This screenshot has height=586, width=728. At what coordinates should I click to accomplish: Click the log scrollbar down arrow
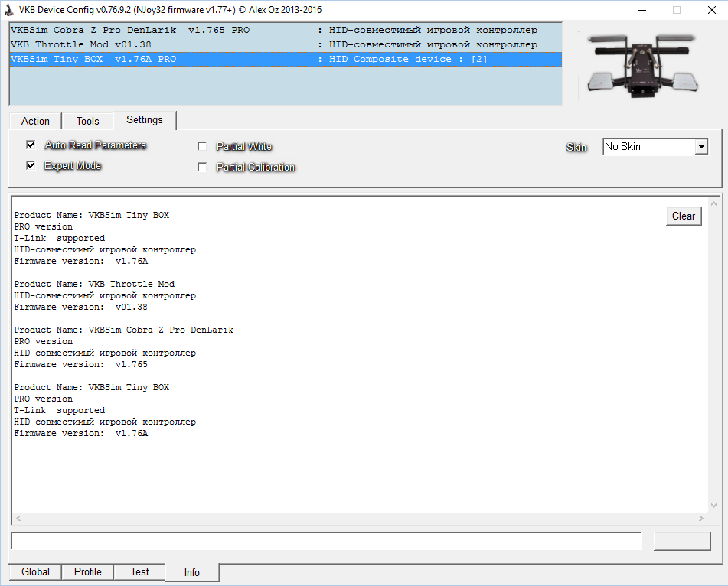point(713,506)
